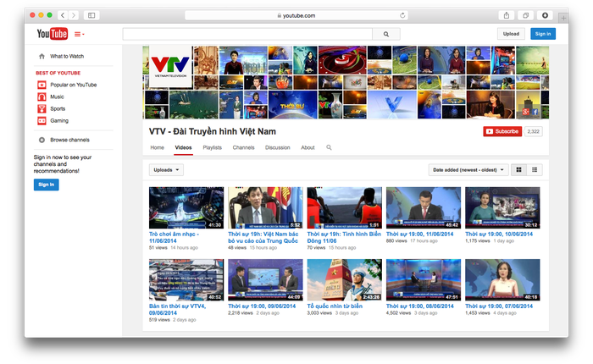The width and height of the screenshot is (593, 364).
Task: Open the Tình hình Biển Đông video thumbnail
Action: tap(344, 207)
